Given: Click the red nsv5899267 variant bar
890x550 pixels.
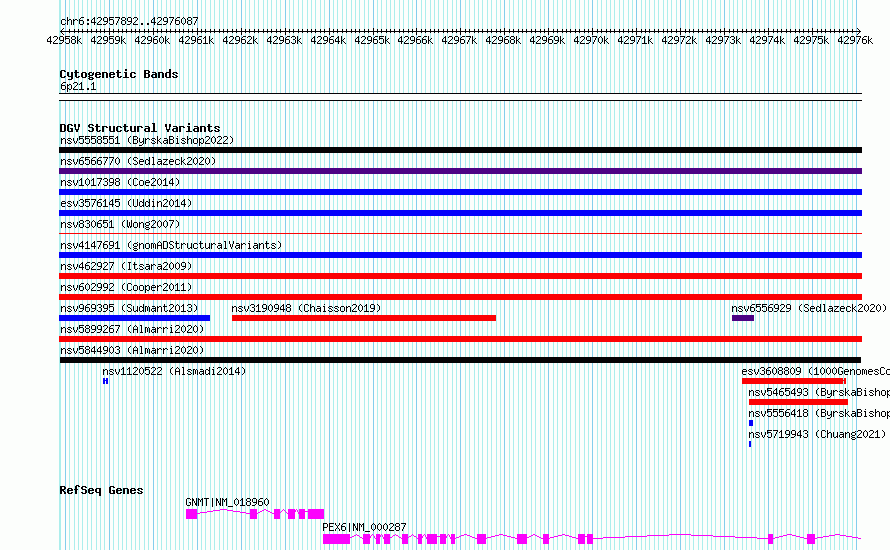Looking at the screenshot, I should 460,339.
